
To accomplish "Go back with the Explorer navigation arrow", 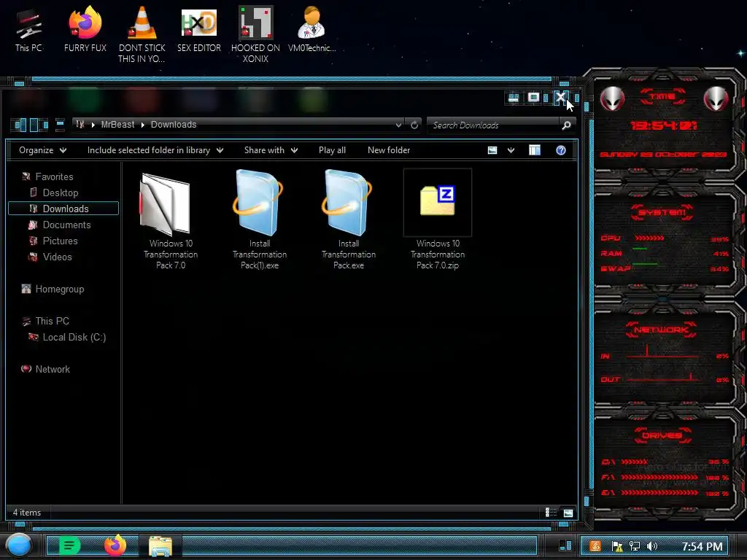I will pos(20,125).
